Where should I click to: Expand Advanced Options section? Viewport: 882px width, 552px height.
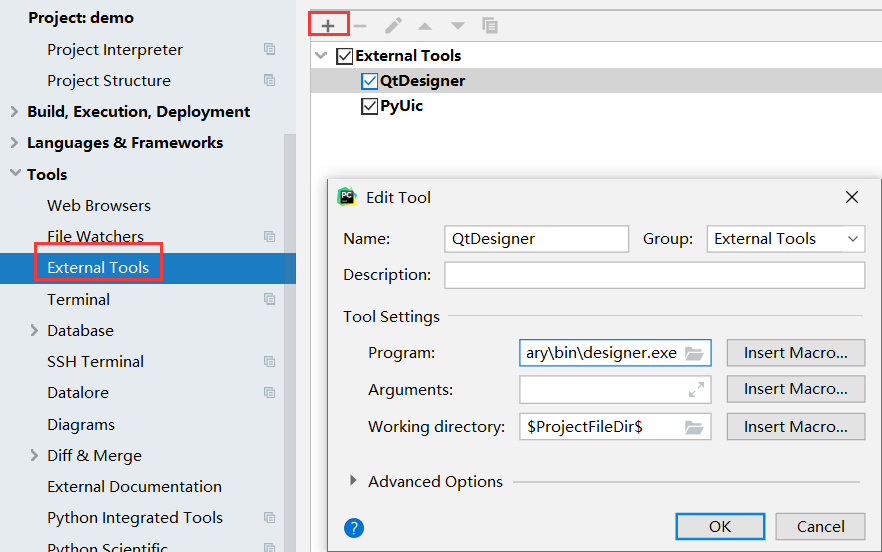click(x=353, y=481)
